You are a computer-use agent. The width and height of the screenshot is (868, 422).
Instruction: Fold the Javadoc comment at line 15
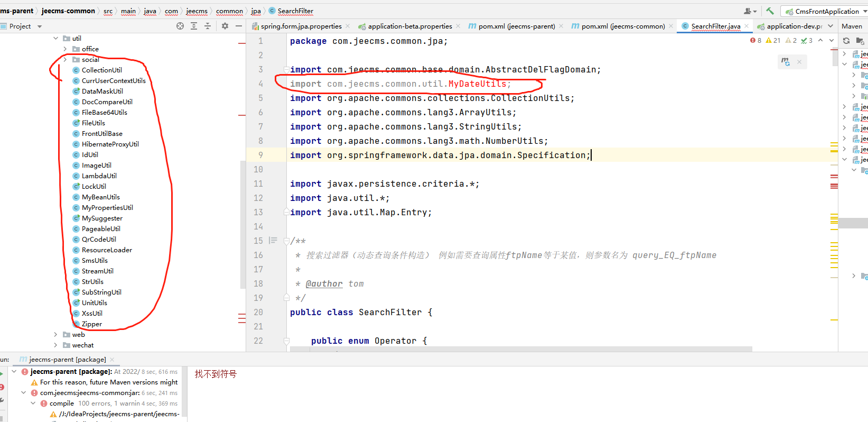pyautogui.click(x=286, y=241)
